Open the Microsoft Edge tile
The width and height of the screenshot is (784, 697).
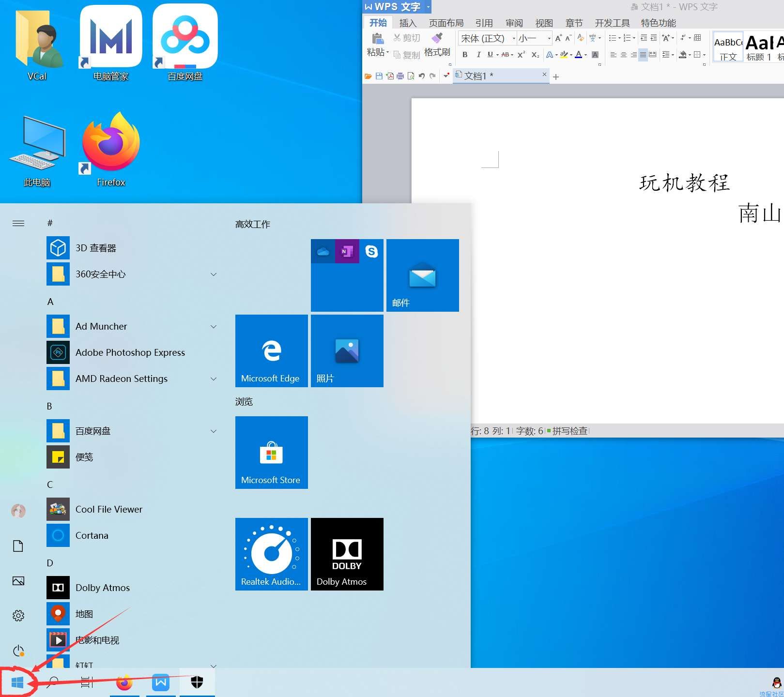(x=272, y=351)
